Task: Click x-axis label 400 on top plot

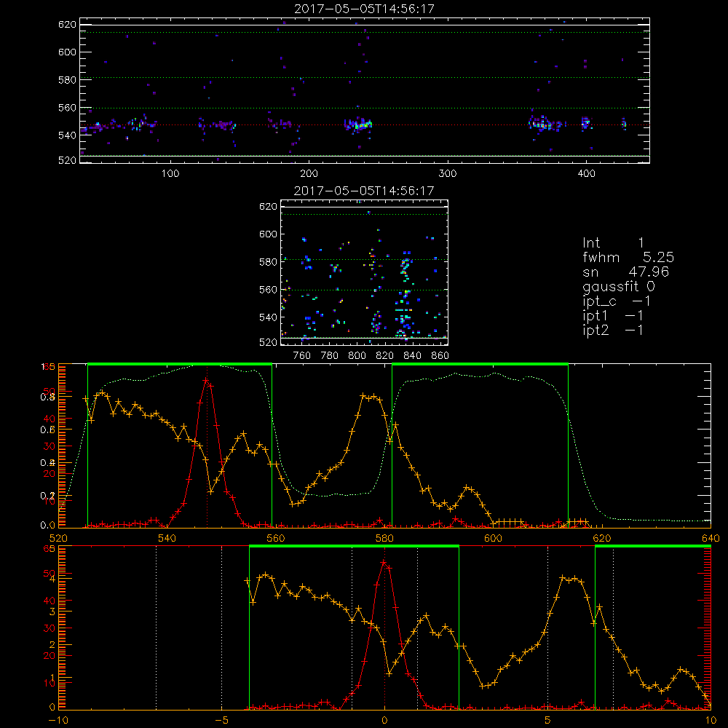Action: pyautogui.click(x=586, y=174)
